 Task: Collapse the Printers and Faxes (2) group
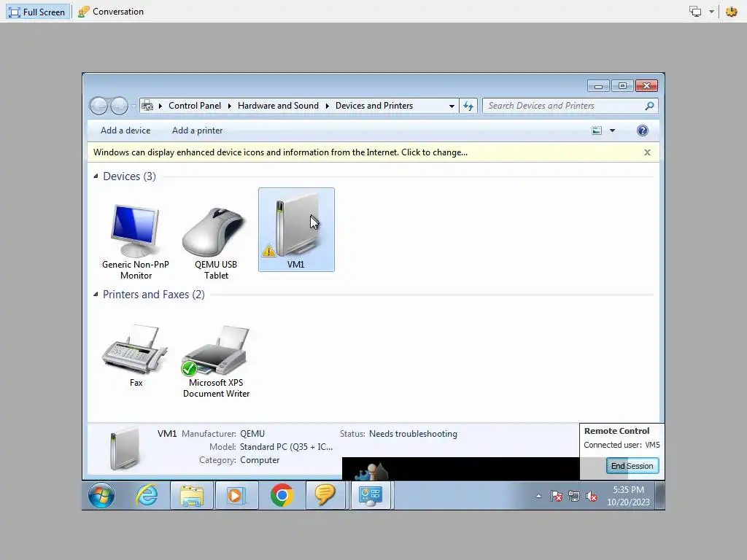click(x=96, y=295)
